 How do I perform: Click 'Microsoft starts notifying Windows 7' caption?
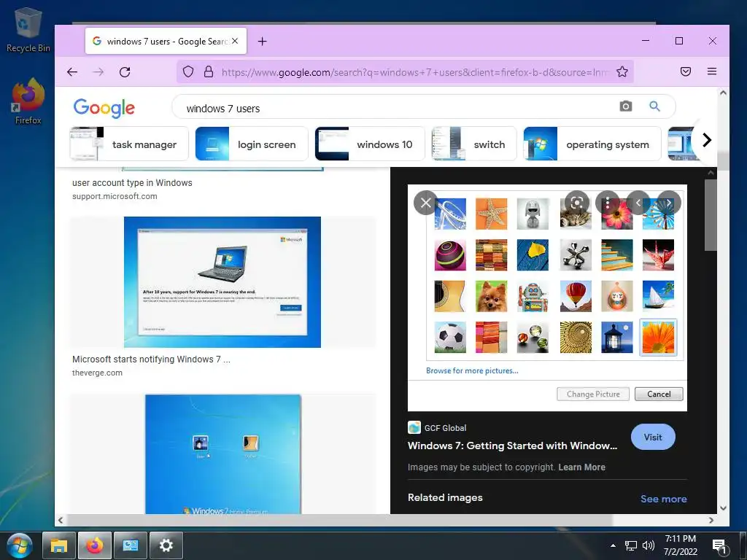pos(151,359)
